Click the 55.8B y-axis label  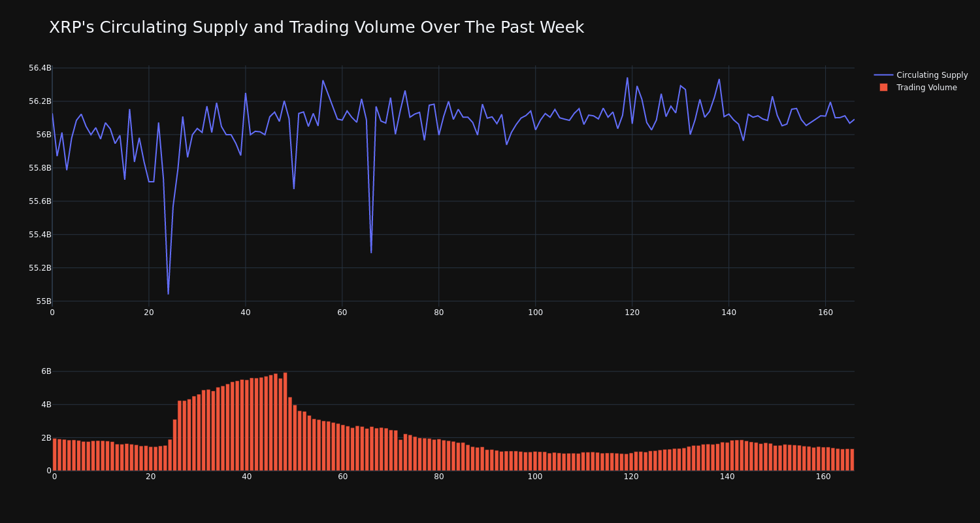point(40,168)
